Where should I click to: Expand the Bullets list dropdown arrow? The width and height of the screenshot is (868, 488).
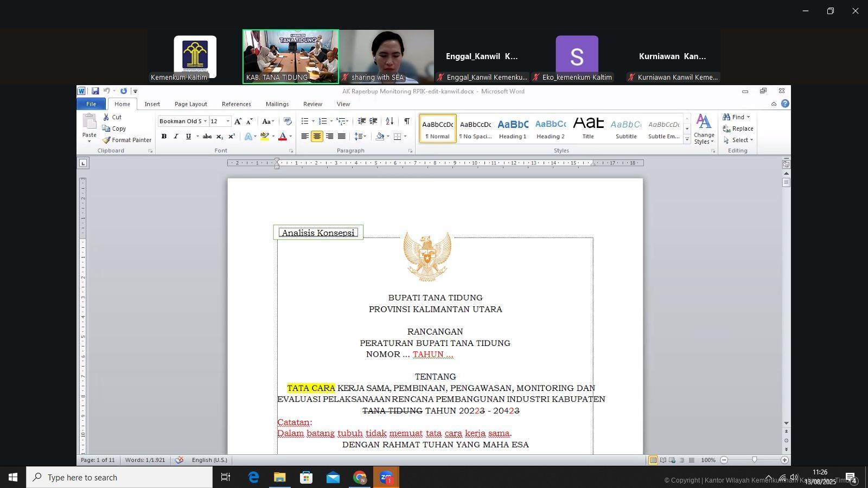click(313, 121)
